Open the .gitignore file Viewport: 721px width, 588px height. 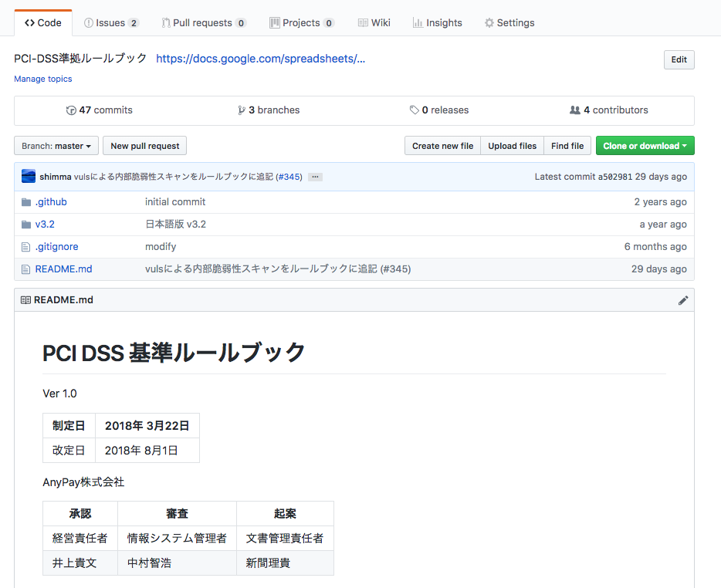tap(56, 247)
